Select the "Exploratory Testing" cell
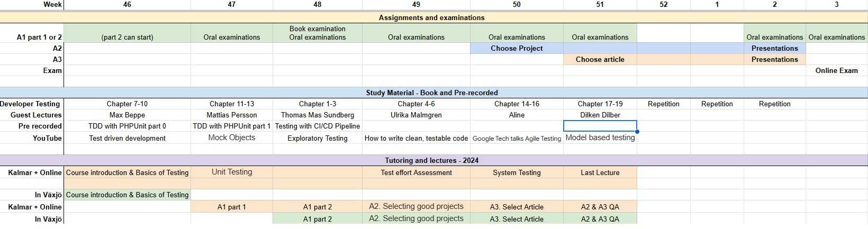Viewport: 868px width, 229px height. point(317,138)
